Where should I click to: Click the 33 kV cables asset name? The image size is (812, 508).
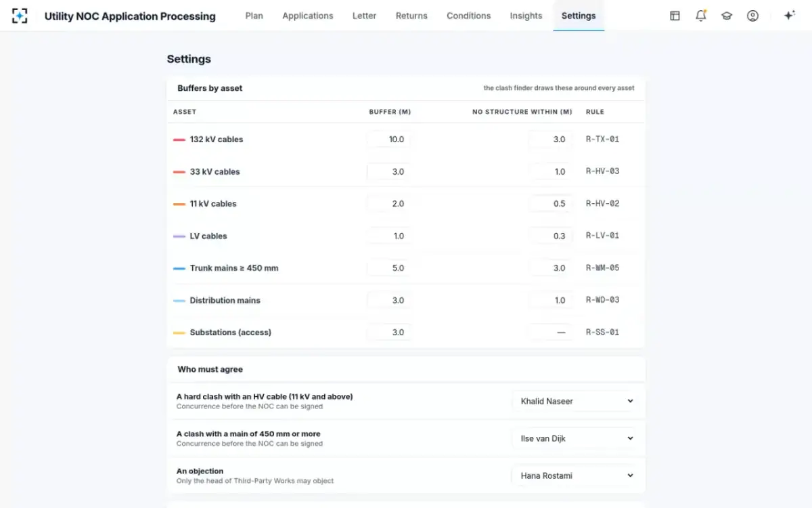[215, 172]
